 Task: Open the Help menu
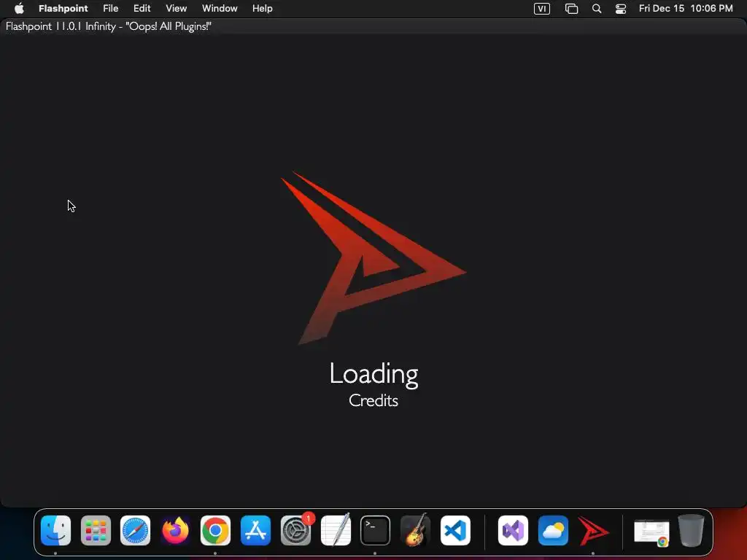[x=263, y=9]
